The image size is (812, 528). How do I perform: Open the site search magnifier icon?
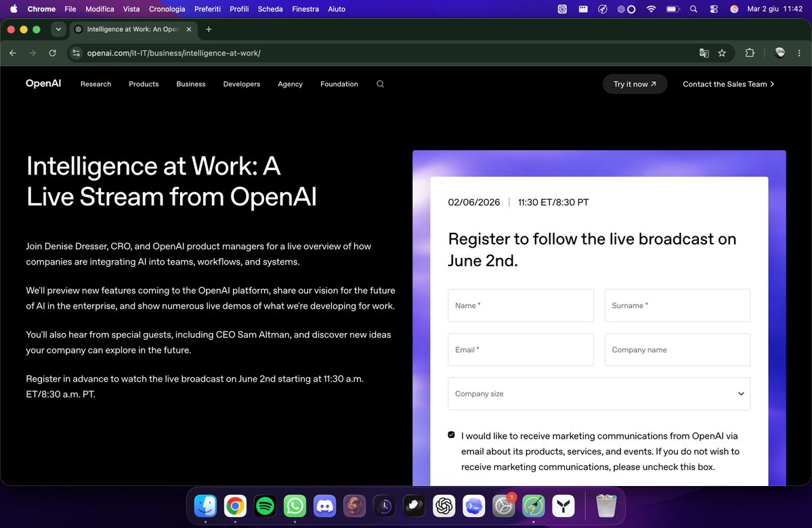[380, 84]
